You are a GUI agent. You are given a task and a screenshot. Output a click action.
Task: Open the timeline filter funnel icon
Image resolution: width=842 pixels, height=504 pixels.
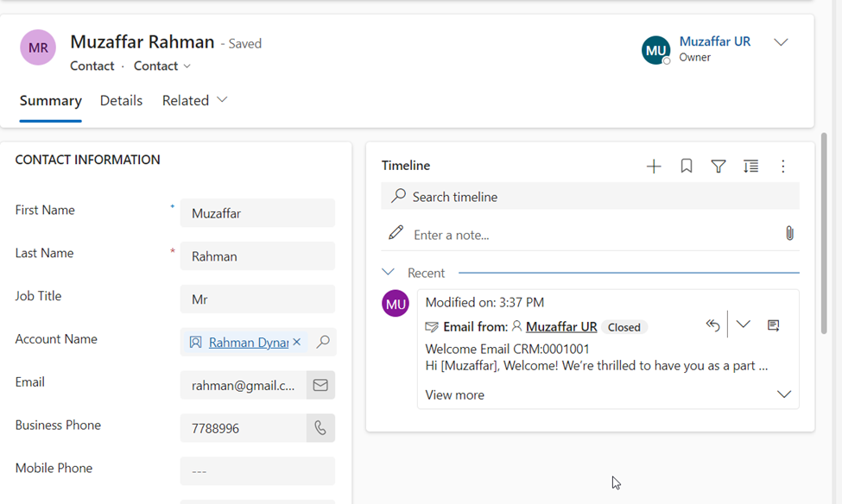coord(719,167)
